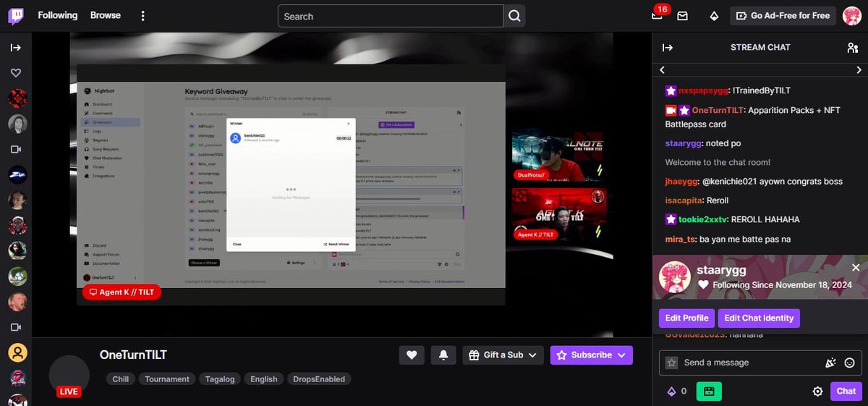
Task: Click the English tag
Action: (264, 378)
